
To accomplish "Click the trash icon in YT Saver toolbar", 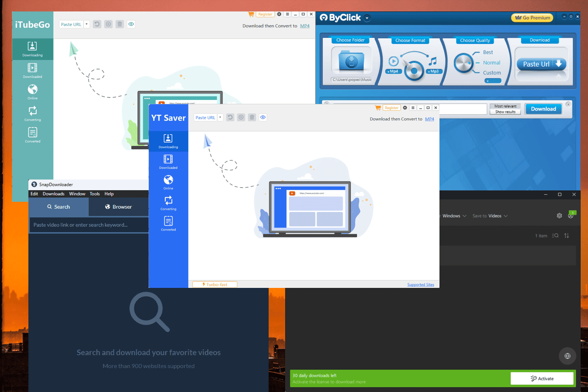I will pyautogui.click(x=252, y=117).
